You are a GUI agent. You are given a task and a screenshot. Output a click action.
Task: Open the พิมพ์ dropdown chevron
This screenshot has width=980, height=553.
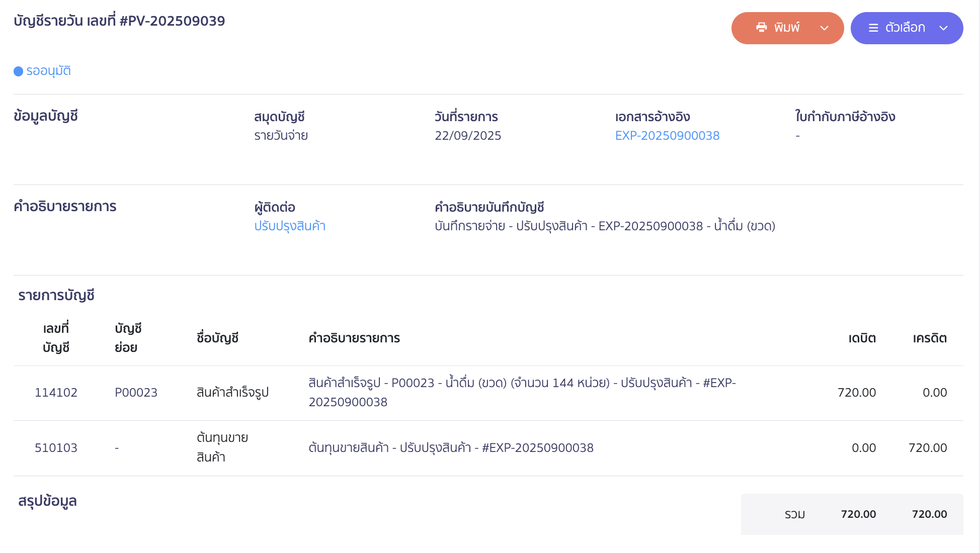point(825,28)
